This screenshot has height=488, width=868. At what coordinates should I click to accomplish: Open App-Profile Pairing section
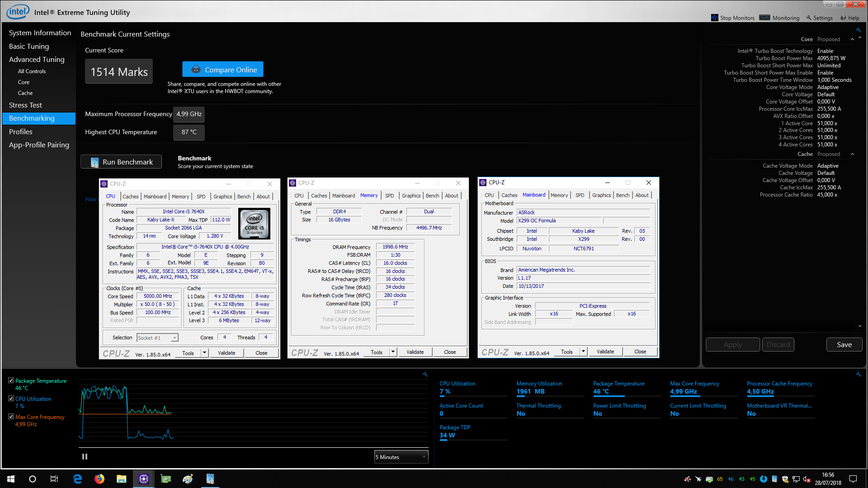pyautogui.click(x=39, y=145)
